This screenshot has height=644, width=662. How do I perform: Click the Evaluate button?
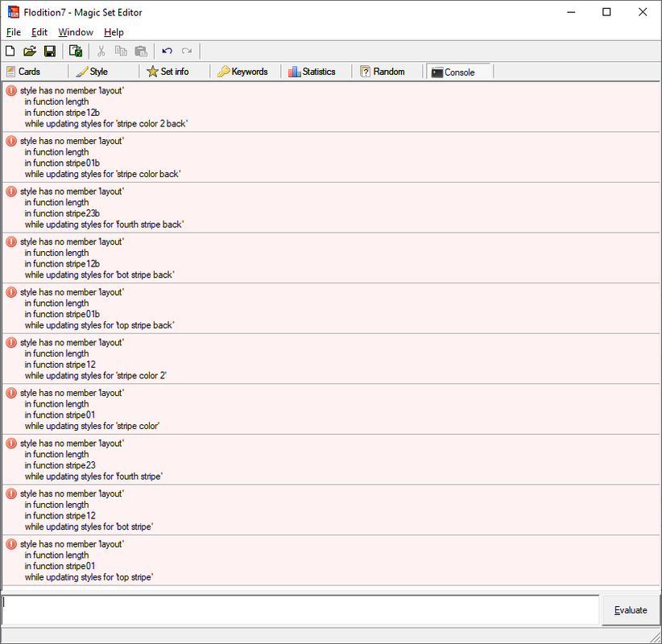[x=631, y=610]
